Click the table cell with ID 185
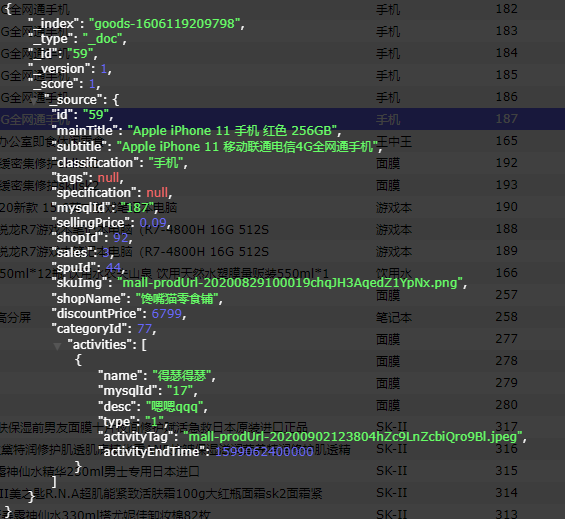Screen dimensions: 565x519 click(x=506, y=75)
